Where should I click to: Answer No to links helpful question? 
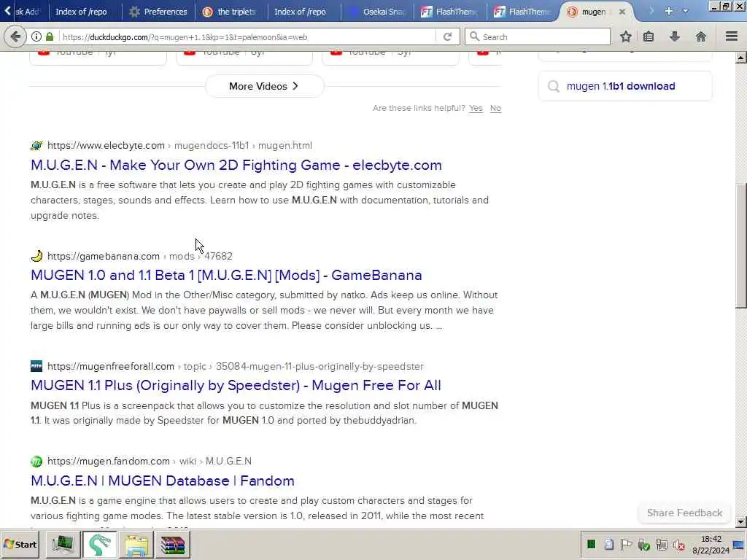pos(495,108)
